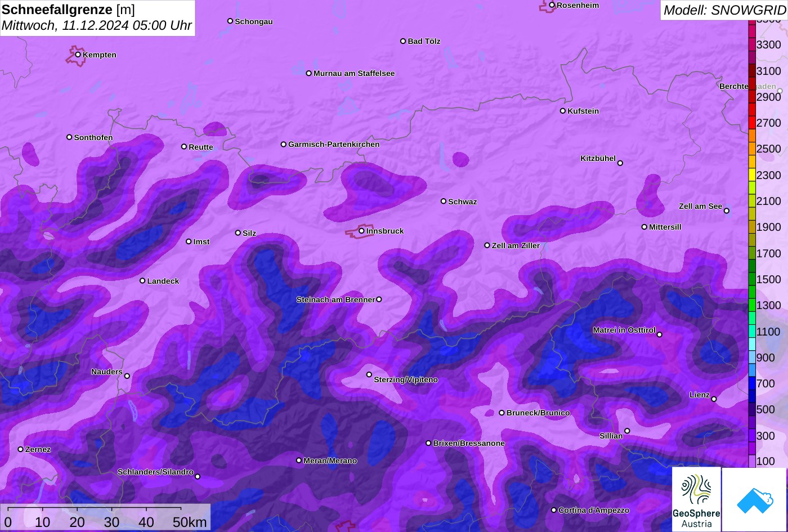Click the yellow legend swatch near 2300

[752, 175]
